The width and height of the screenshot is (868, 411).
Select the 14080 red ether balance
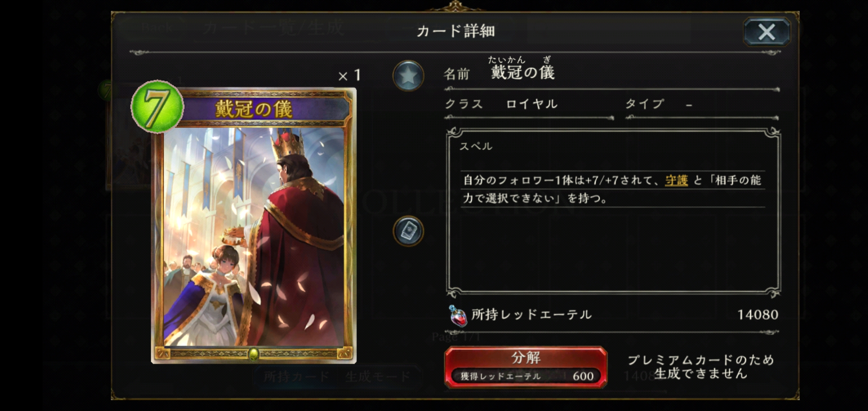(x=758, y=315)
